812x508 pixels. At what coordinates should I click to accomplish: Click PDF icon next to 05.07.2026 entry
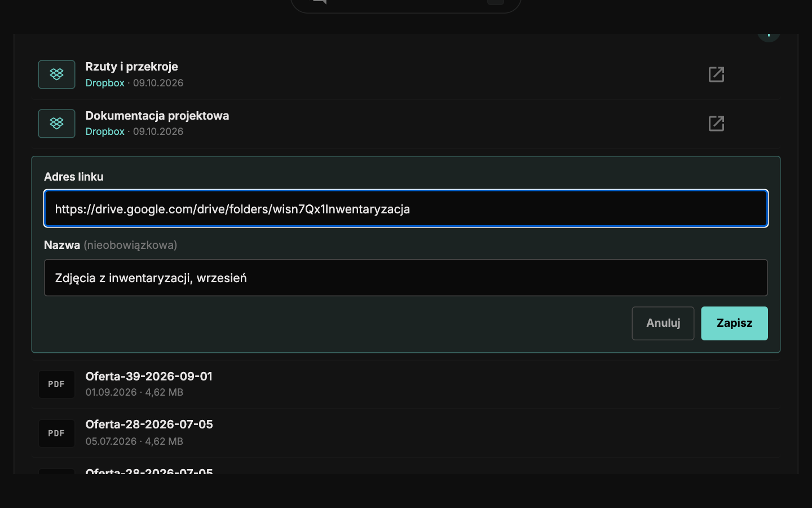[56, 433]
